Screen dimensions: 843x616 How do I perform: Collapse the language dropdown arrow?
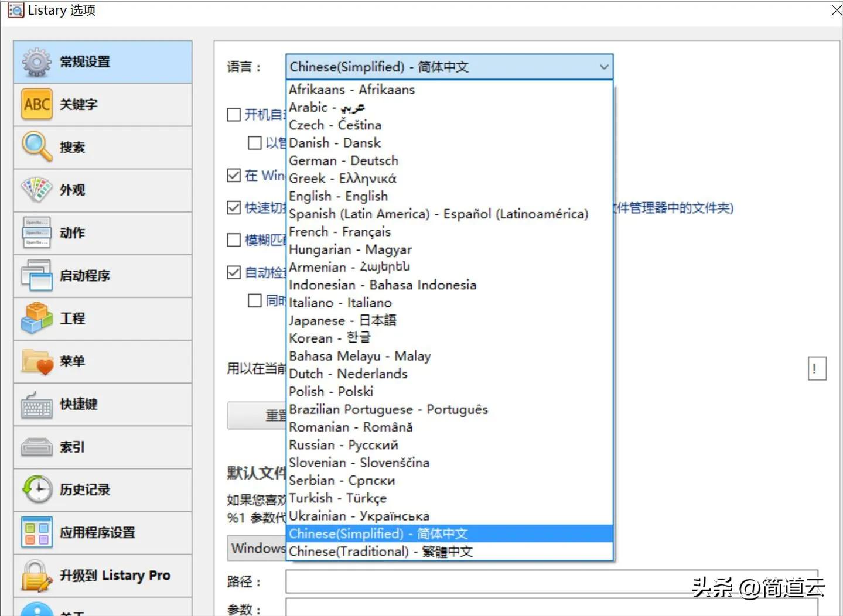(x=604, y=67)
